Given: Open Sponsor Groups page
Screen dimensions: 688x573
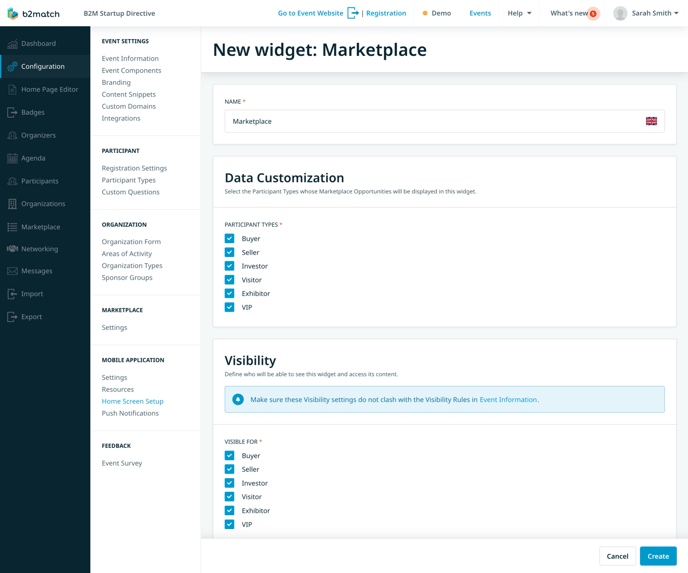Looking at the screenshot, I should pos(127,277).
